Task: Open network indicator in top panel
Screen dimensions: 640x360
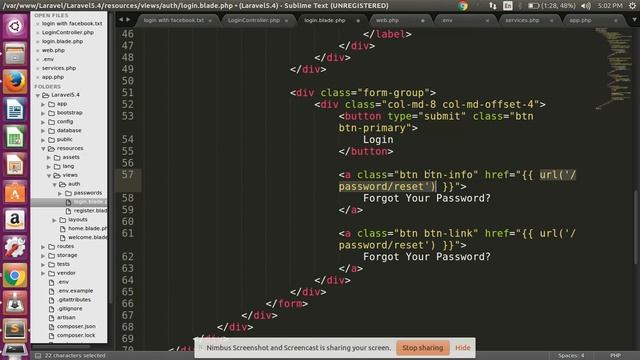Action: click(x=493, y=6)
